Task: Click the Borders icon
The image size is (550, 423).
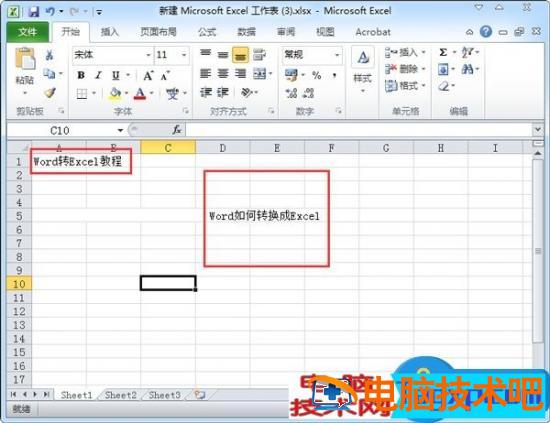Action: coord(82,93)
